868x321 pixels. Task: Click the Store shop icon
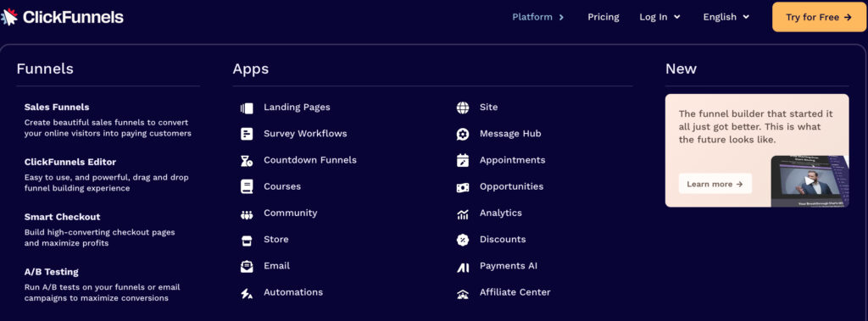coord(247,241)
